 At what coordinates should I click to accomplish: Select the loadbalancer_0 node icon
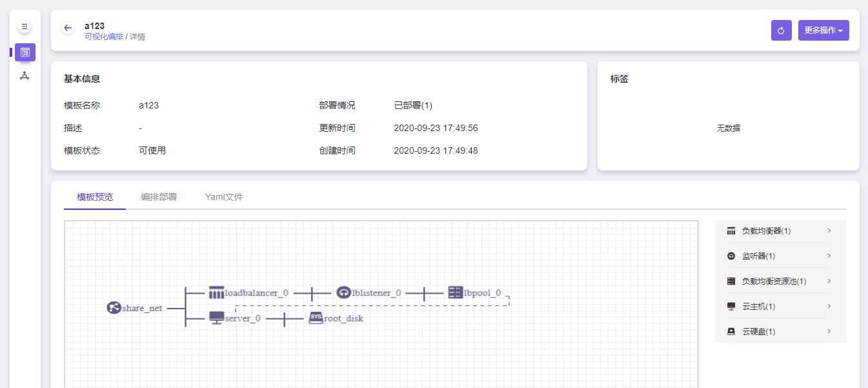(x=216, y=292)
